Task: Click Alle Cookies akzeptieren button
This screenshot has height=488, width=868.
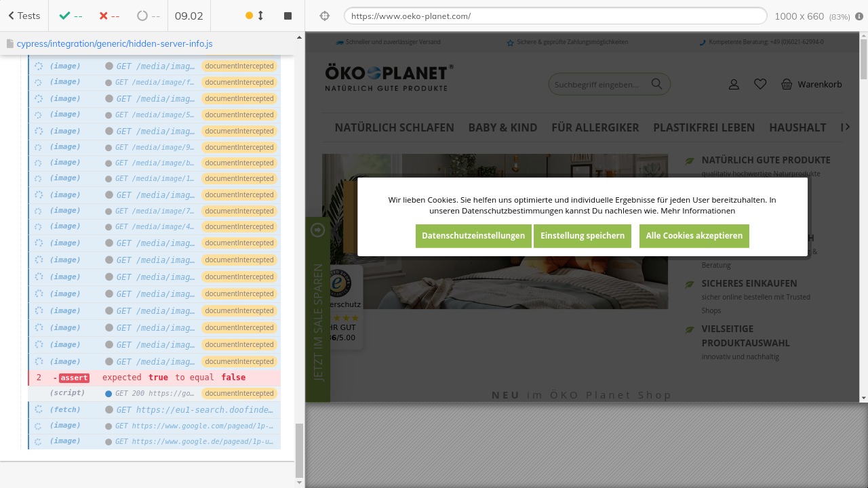Action: [694, 236]
